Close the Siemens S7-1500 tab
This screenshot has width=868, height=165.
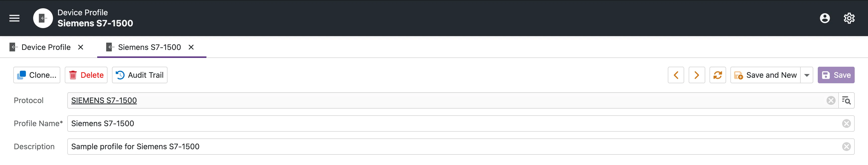[x=191, y=47]
